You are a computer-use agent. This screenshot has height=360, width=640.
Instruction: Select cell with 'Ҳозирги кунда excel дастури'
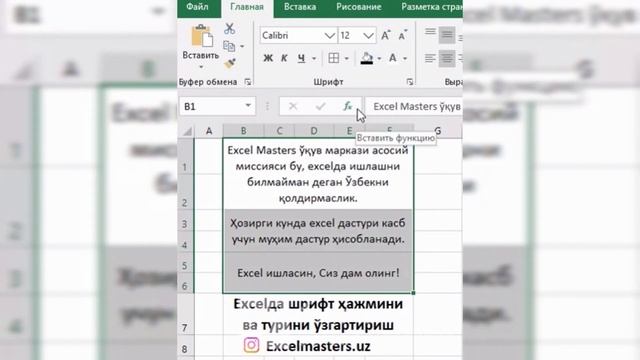(318, 231)
